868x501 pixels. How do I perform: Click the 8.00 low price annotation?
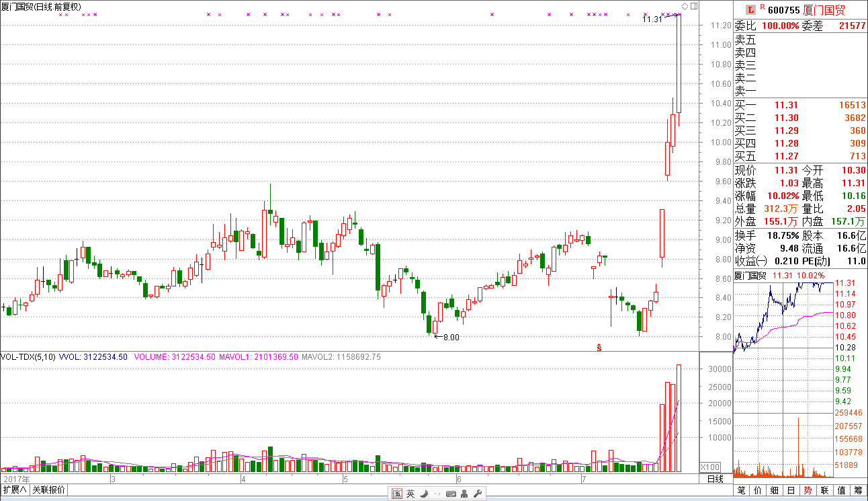pos(451,338)
